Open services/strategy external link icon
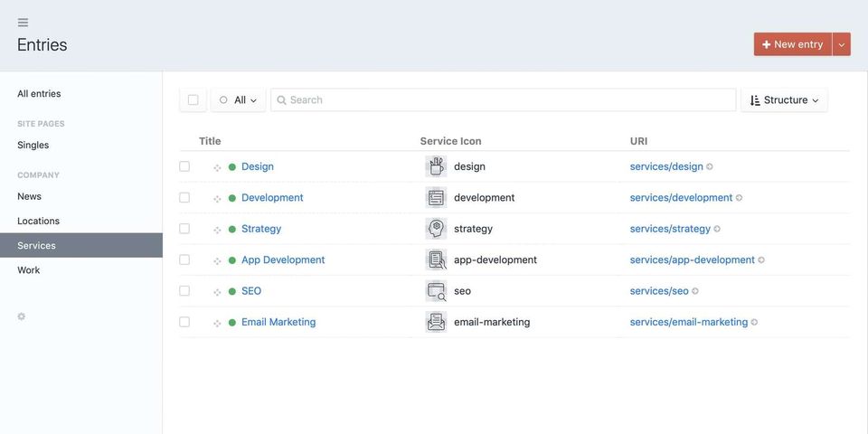 click(717, 229)
